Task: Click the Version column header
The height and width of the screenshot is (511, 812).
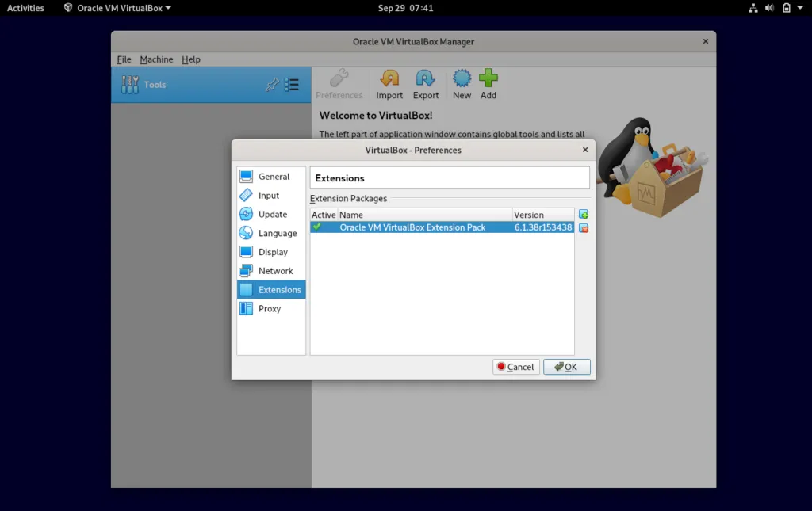Action: coord(543,215)
